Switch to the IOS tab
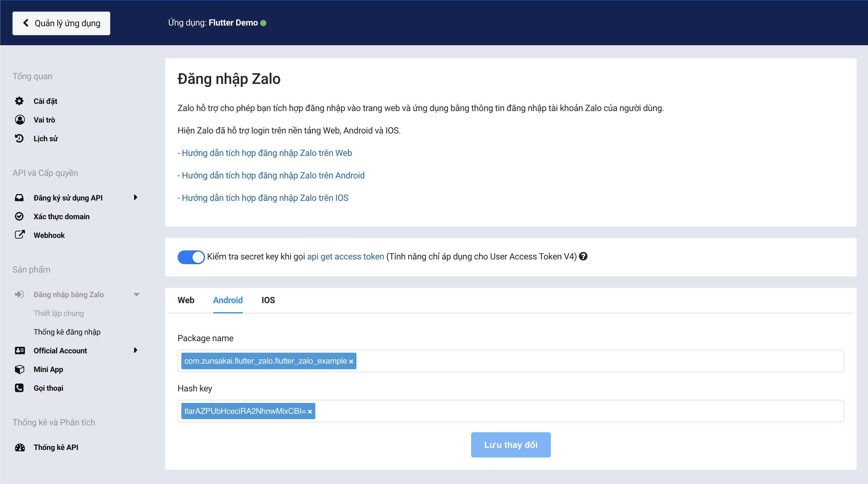Image resolution: width=868 pixels, height=484 pixels. coord(268,300)
